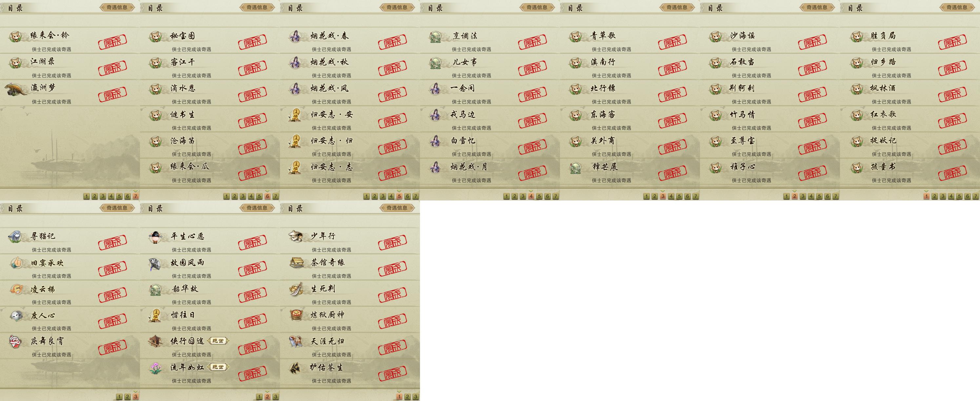Click the straw-hat figure icon for 少年行
This screenshot has width=980, height=401.
pos(296,237)
